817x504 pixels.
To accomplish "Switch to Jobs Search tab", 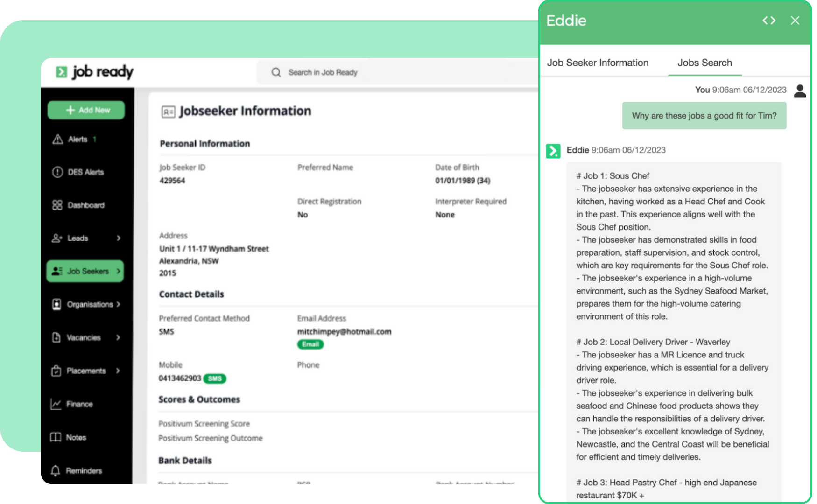I will pyautogui.click(x=705, y=63).
